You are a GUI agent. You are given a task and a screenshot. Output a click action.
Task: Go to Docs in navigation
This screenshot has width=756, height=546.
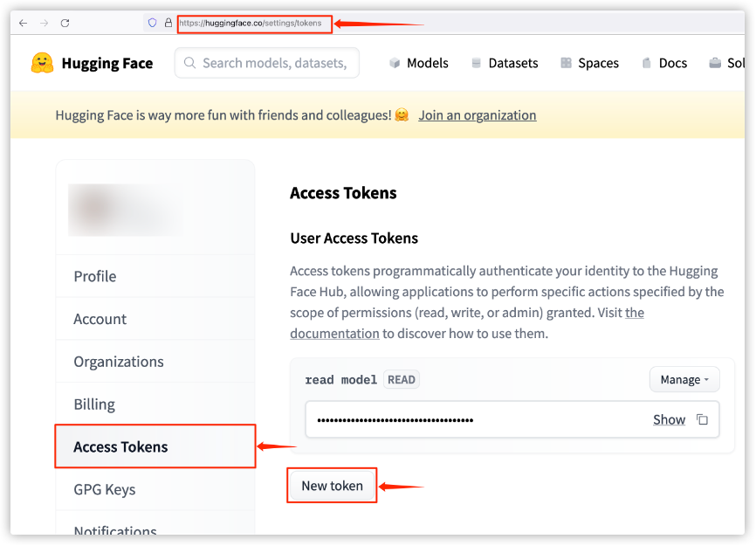[x=664, y=63]
